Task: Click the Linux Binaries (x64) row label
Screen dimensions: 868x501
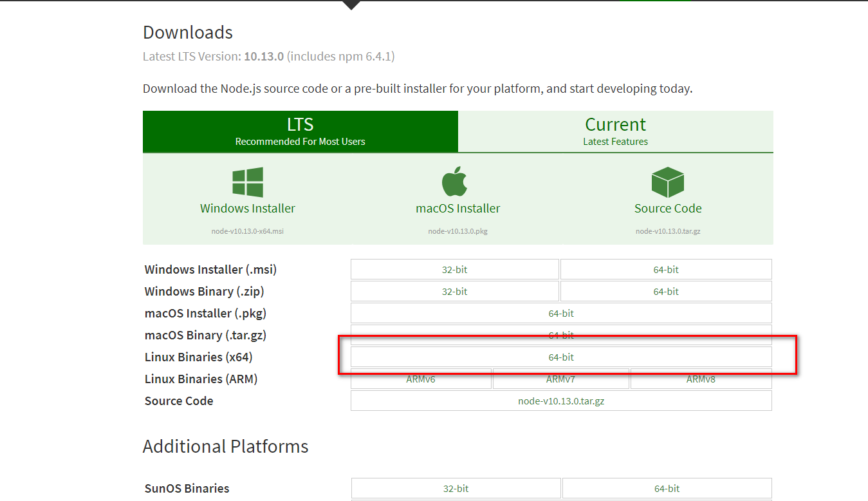Action: click(x=198, y=357)
